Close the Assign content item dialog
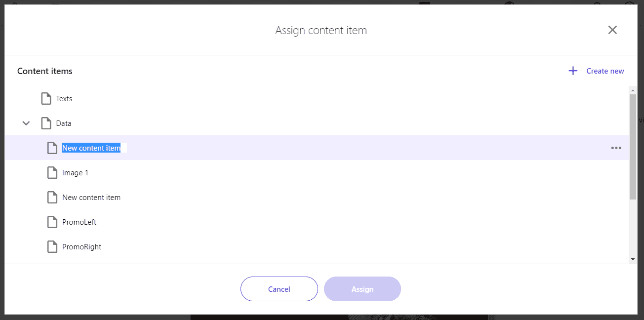This screenshot has width=644, height=320. (x=612, y=30)
